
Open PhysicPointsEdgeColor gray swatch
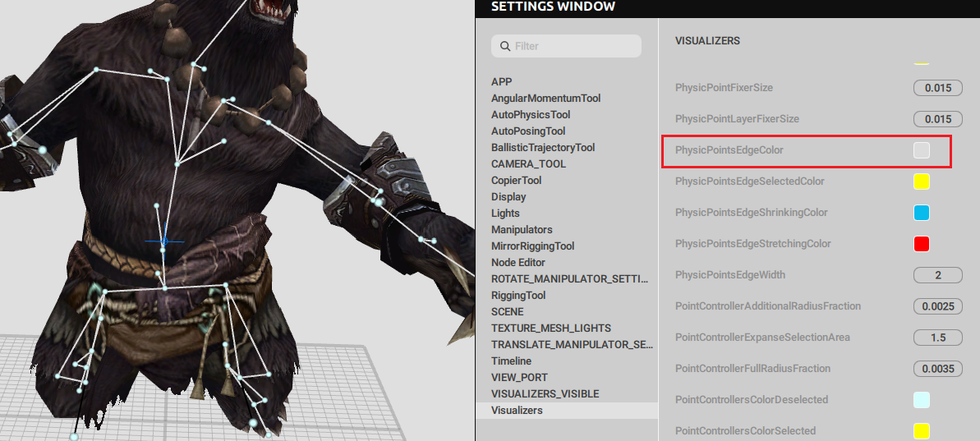(x=921, y=150)
